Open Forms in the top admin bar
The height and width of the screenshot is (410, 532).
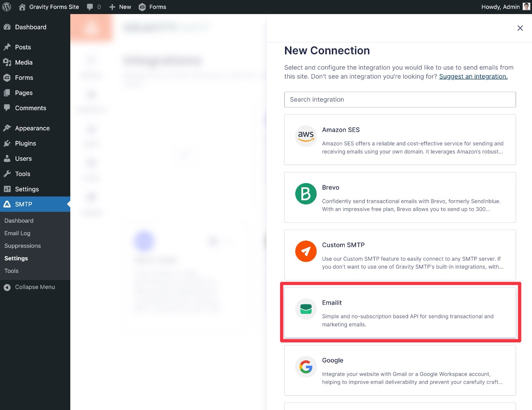[153, 7]
